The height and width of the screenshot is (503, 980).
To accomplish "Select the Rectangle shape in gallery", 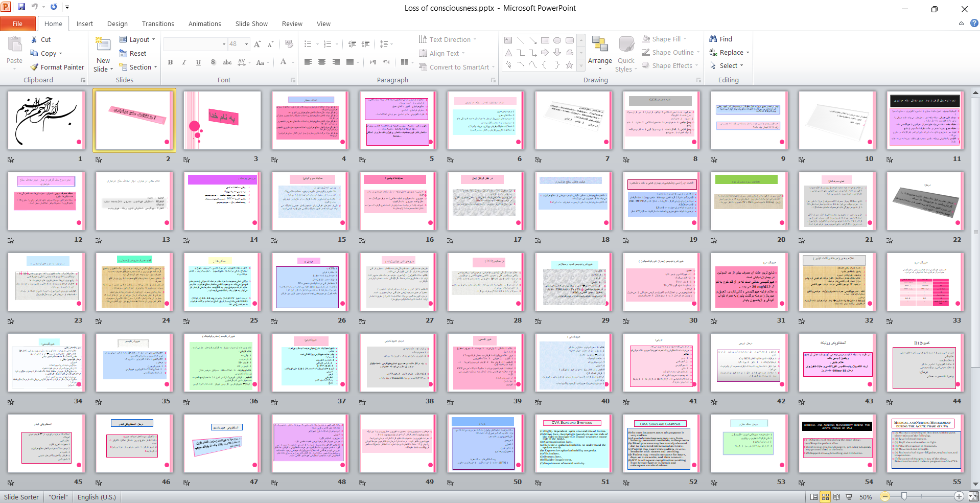I will click(545, 40).
